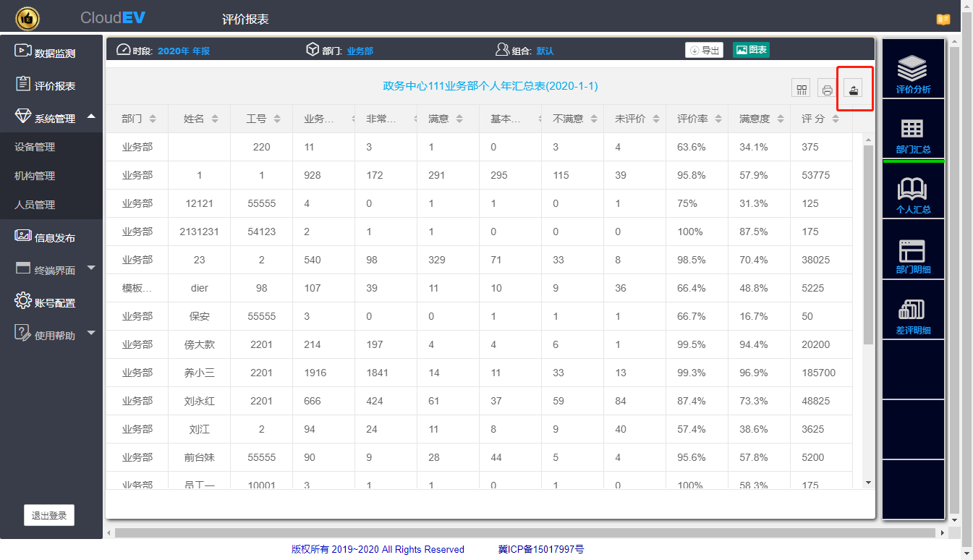Click the 组合 person icon
973x560 pixels.
pos(502,50)
